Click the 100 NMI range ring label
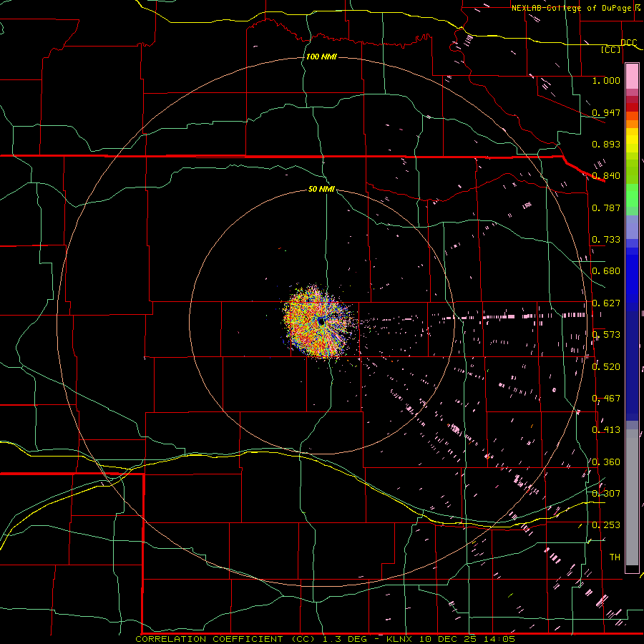 (x=321, y=57)
